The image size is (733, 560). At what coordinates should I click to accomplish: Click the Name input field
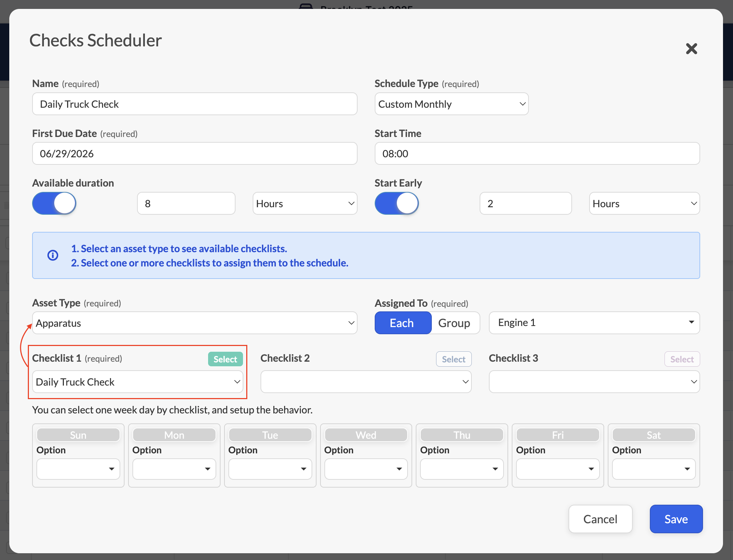[x=194, y=104]
